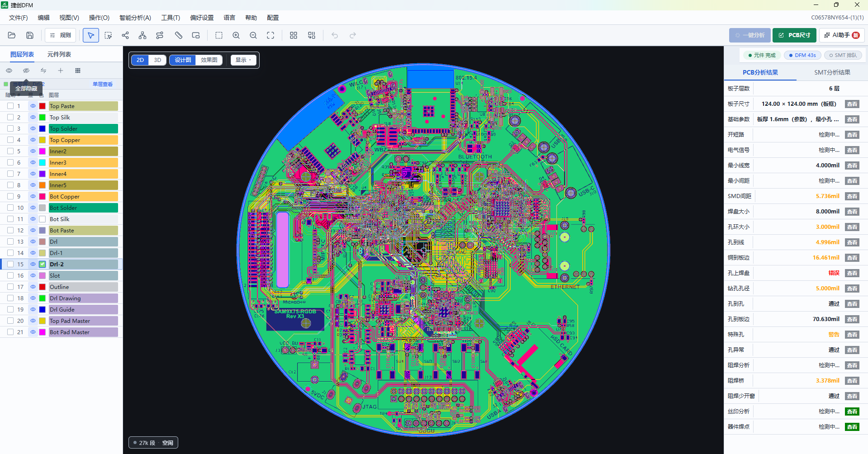Open the hierarchy tree tool icon
The height and width of the screenshot is (454, 868).
[x=142, y=35]
